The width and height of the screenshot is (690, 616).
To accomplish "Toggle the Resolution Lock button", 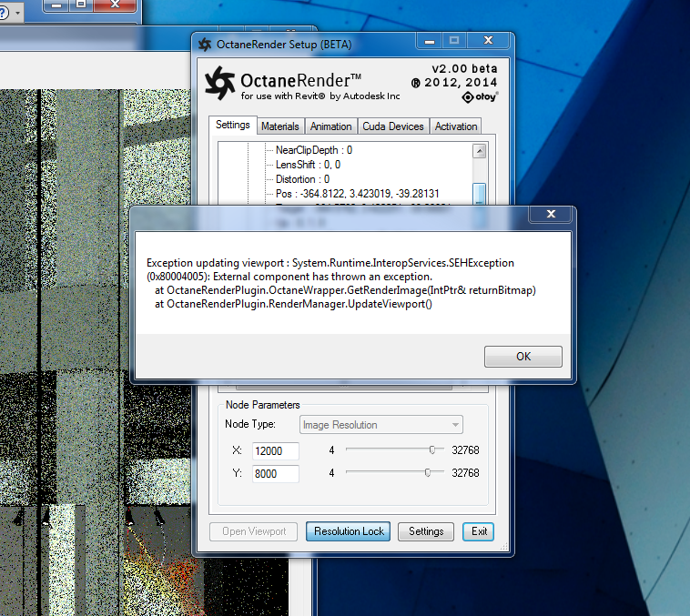I will (349, 531).
